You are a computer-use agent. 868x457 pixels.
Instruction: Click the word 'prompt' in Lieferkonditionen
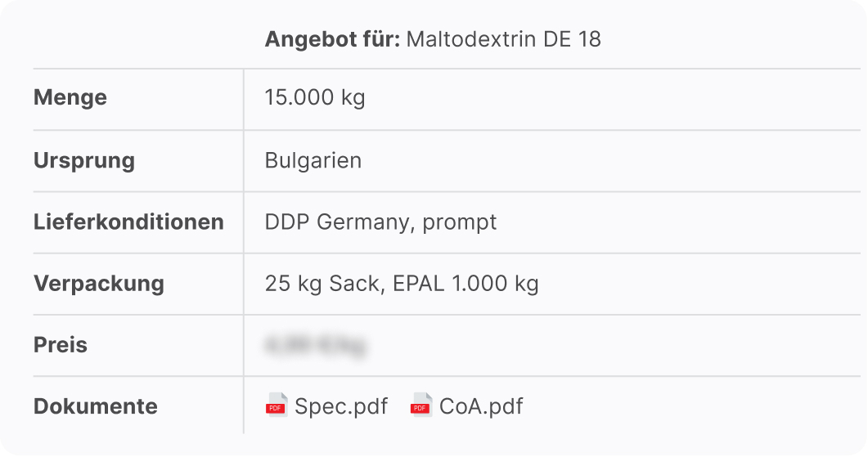click(460, 222)
